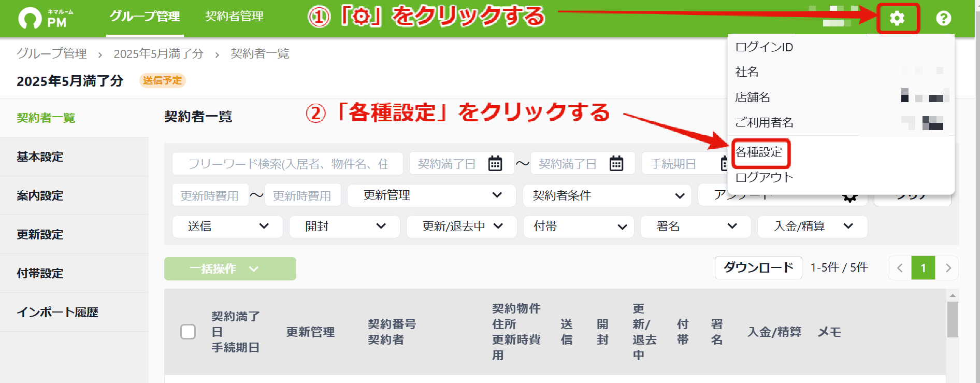Viewport: 980px width, 383px height.
Task: Click scrollbar up arrow of table
Action: (x=953, y=295)
